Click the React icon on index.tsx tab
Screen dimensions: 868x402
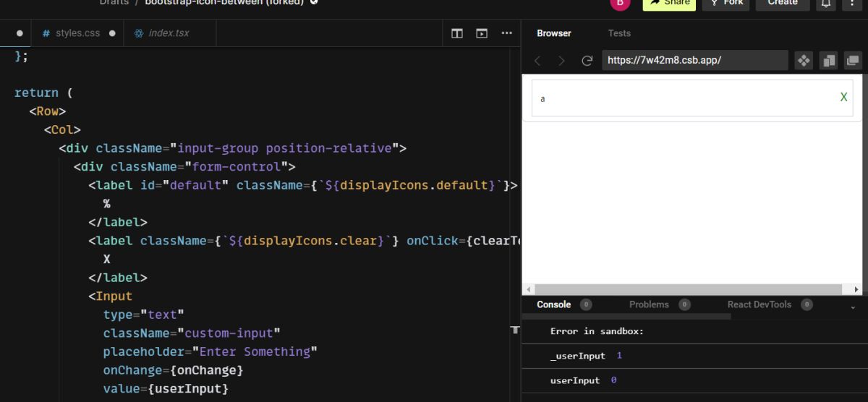coord(139,33)
